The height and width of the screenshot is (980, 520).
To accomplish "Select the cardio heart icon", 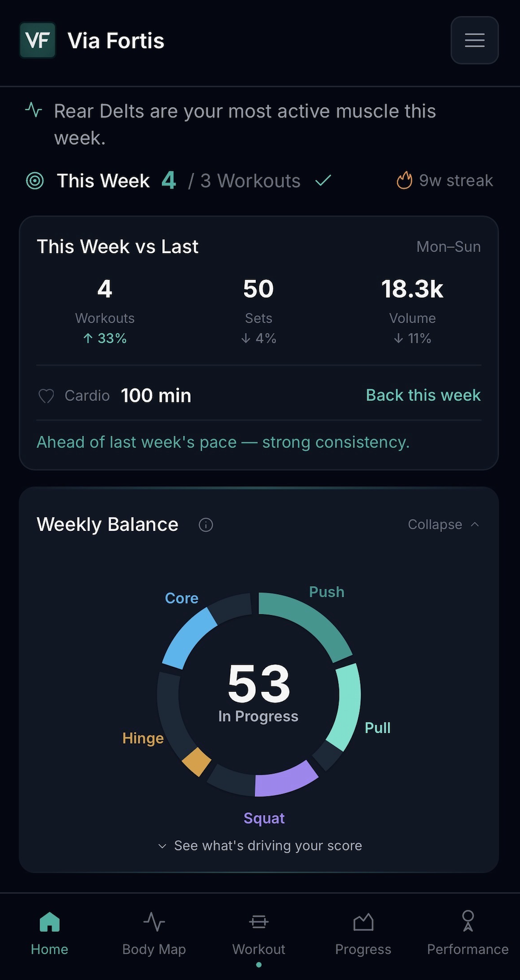I will [x=46, y=396].
